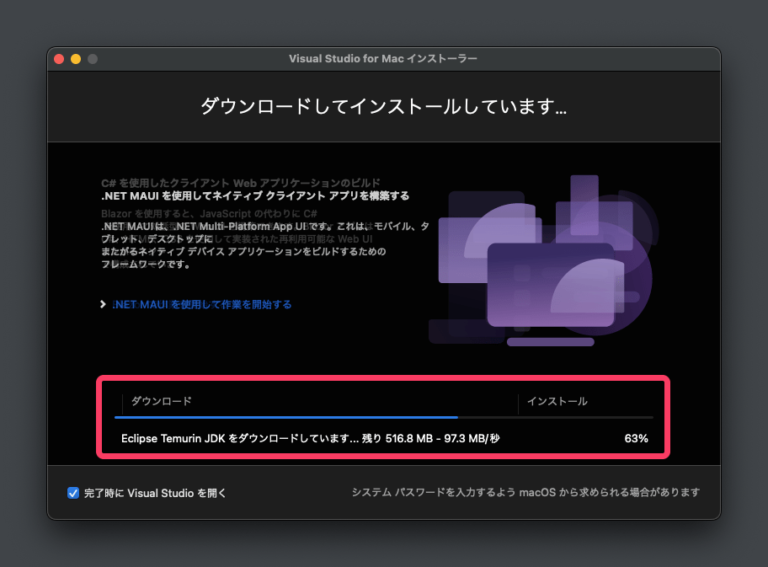Click the Eclipse Temurin JDK download status text
Image resolution: width=768 pixels, height=567 pixels.
click(310, 438)
